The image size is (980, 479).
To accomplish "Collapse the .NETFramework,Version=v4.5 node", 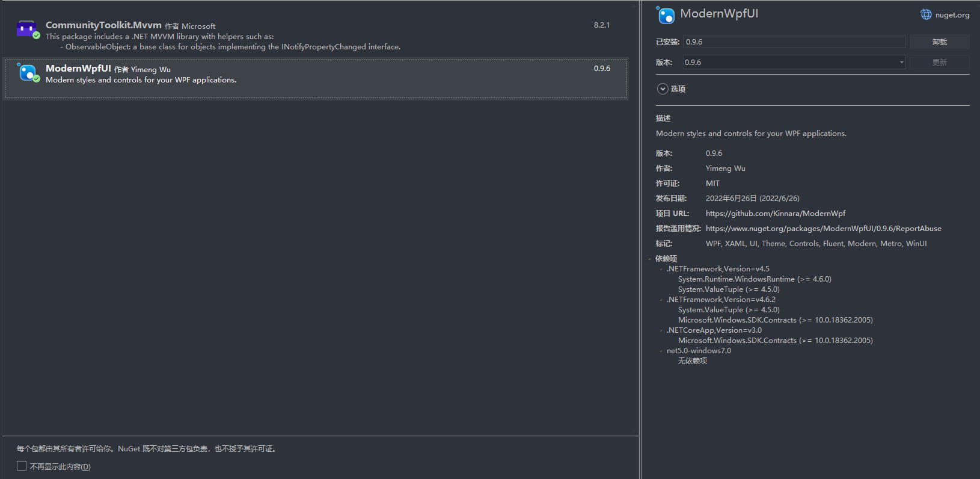I will (661, 269).
